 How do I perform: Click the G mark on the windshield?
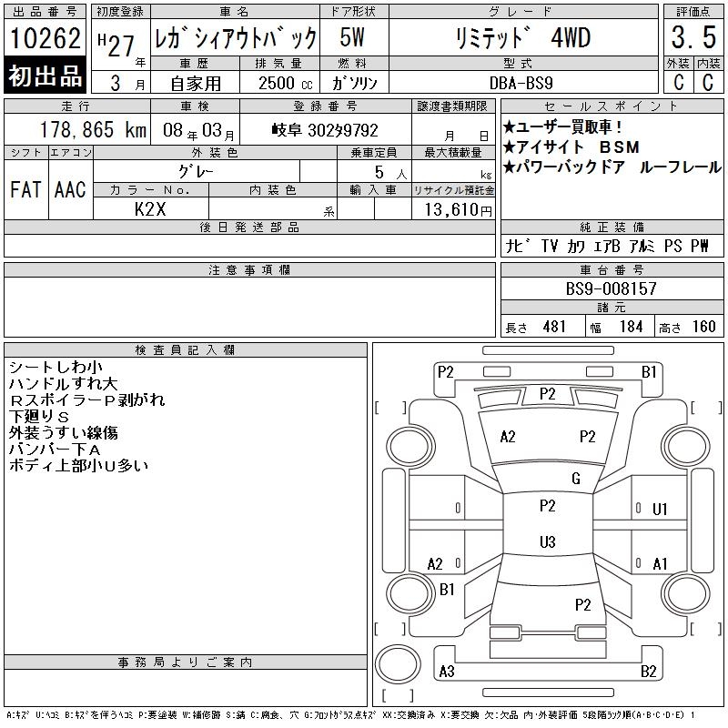576,479
